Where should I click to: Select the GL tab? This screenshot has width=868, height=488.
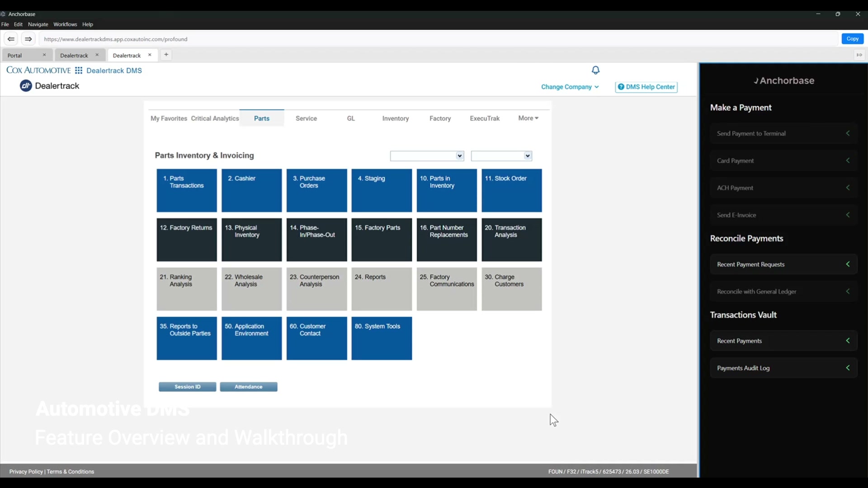(351, 118)
